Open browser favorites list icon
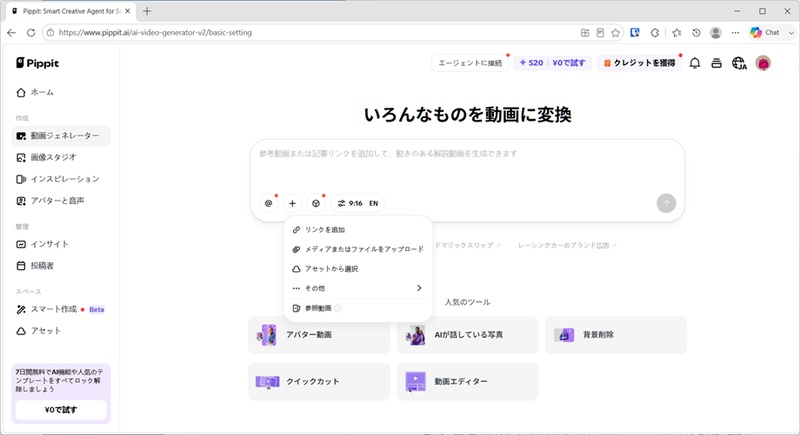 pos(677,33)
